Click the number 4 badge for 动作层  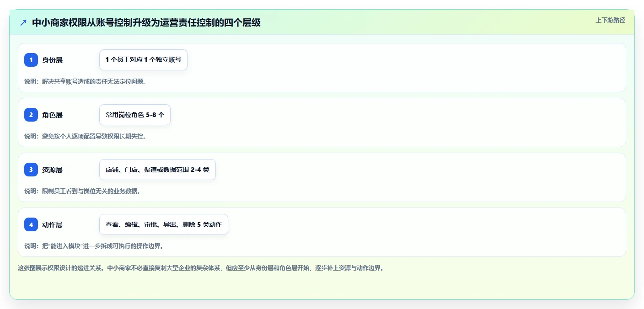(x=31, y=224)
